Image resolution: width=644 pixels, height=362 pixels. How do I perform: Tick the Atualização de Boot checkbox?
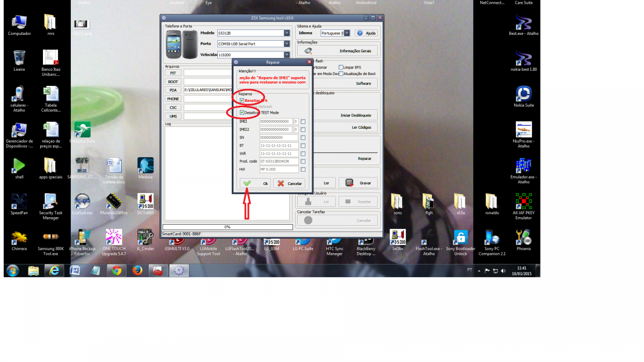click(x=341, y=73)
